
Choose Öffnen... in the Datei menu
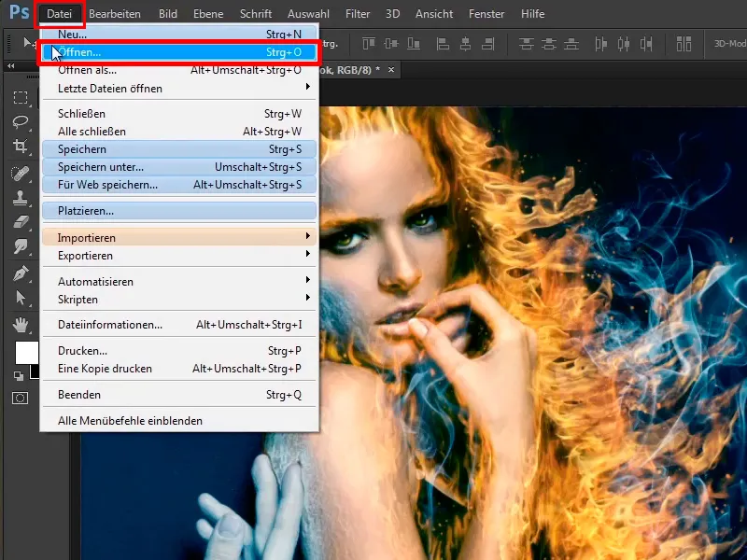point(179,52)
